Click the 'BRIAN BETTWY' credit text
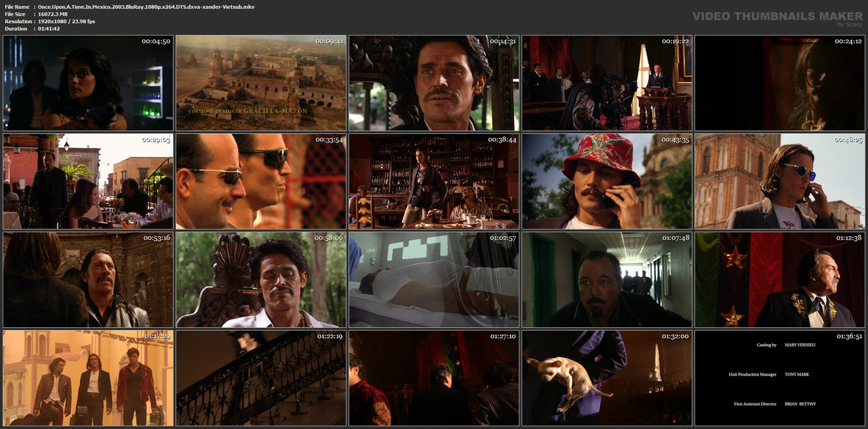Screen dimensions: 868x429 800,404
